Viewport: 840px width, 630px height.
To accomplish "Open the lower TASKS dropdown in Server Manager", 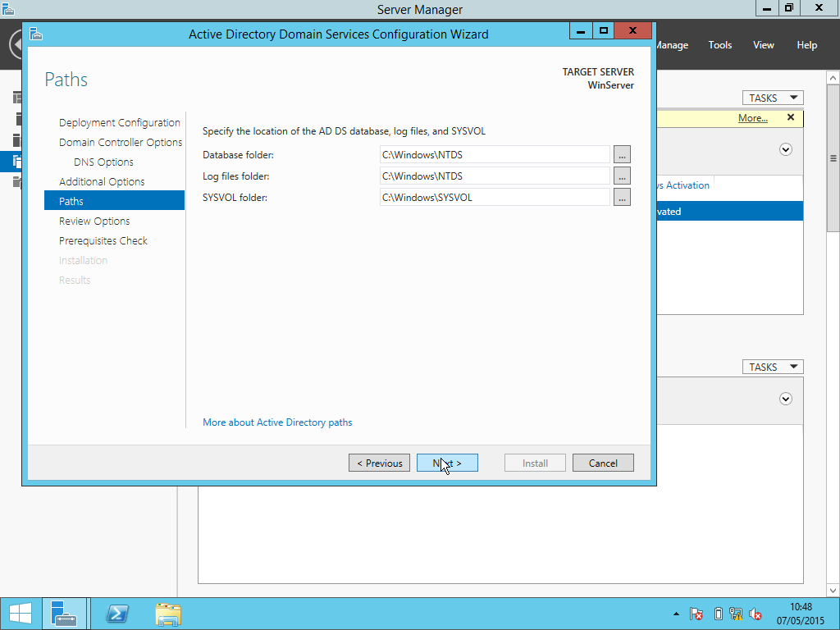I will click(773, 367).
